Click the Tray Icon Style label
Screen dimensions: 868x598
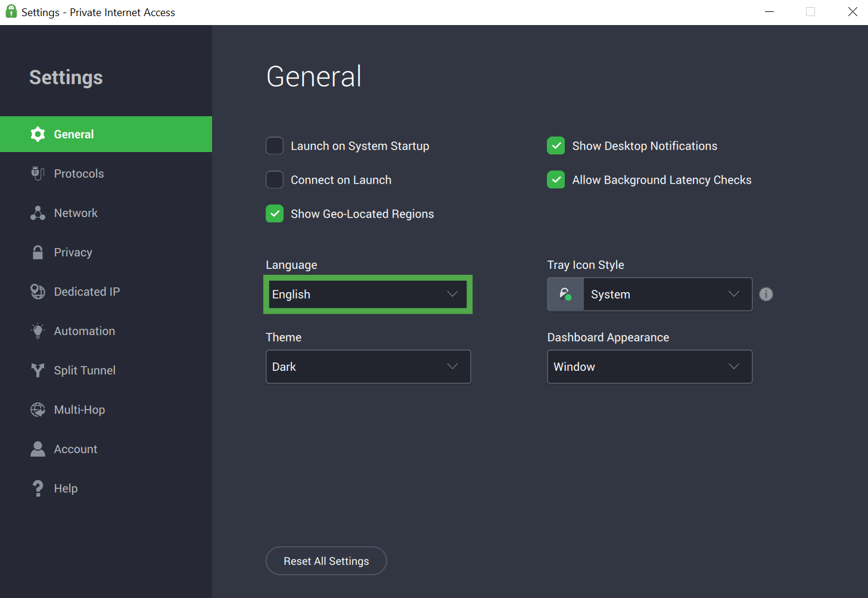(x=586, y=265)
